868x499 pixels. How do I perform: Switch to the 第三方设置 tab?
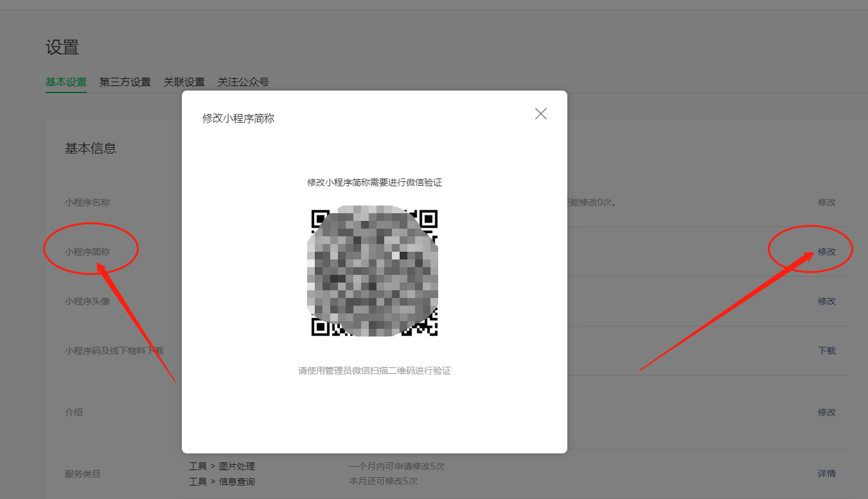tap(125, 82)
